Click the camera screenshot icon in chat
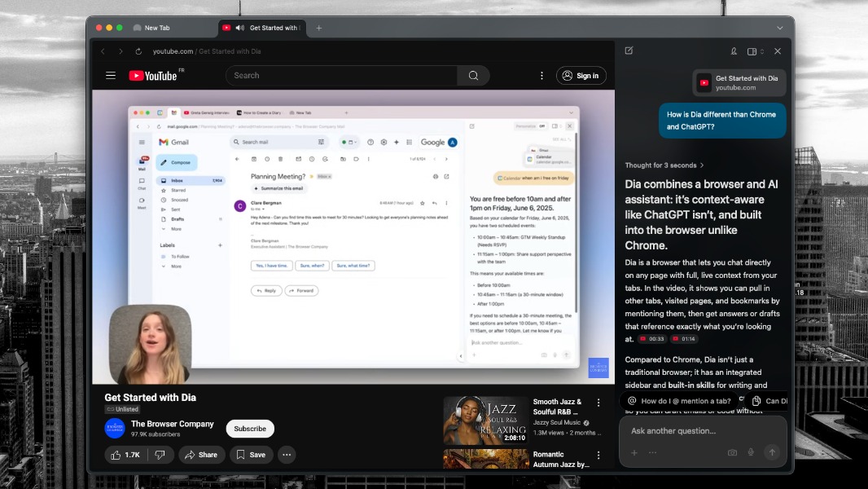This screenshot has height=489, width=868. pos(732,452)
